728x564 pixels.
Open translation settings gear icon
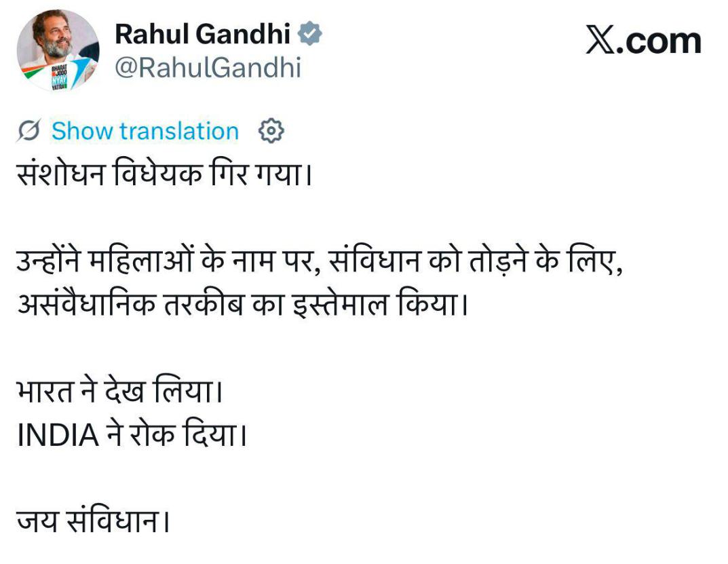tap(271, 131)
